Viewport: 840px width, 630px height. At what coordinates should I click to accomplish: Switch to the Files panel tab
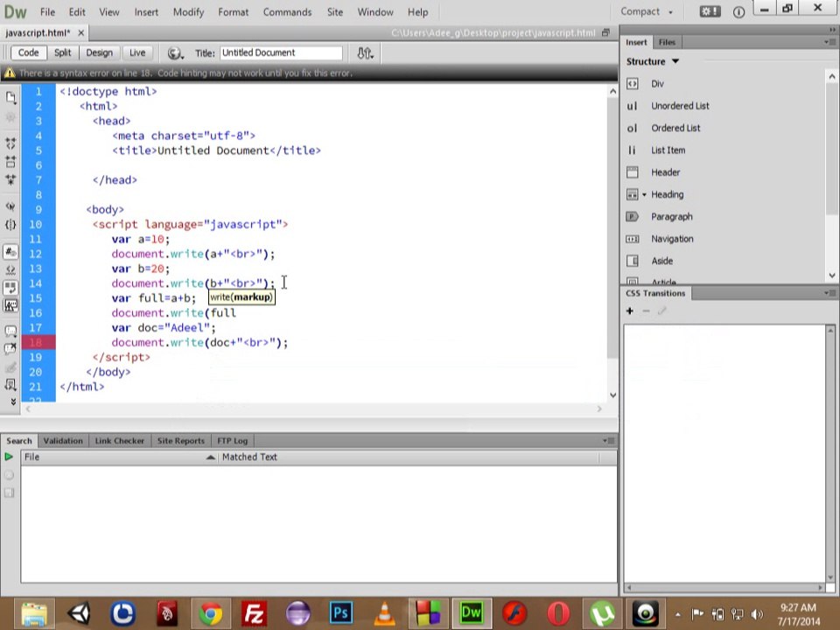pyautogui.click(x=667, y=42)
